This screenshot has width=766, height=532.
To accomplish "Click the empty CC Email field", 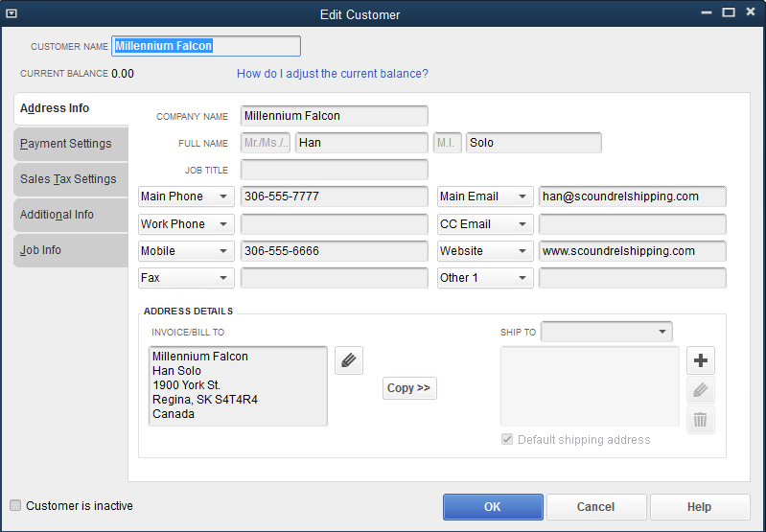I will (632, 224).
